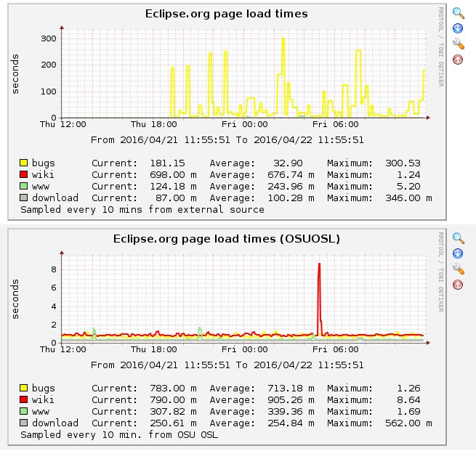Click the OSUOSL graph's date range text
Image resolution: width=476 pixels, height=451 pixels.
[x=227, y=365]
